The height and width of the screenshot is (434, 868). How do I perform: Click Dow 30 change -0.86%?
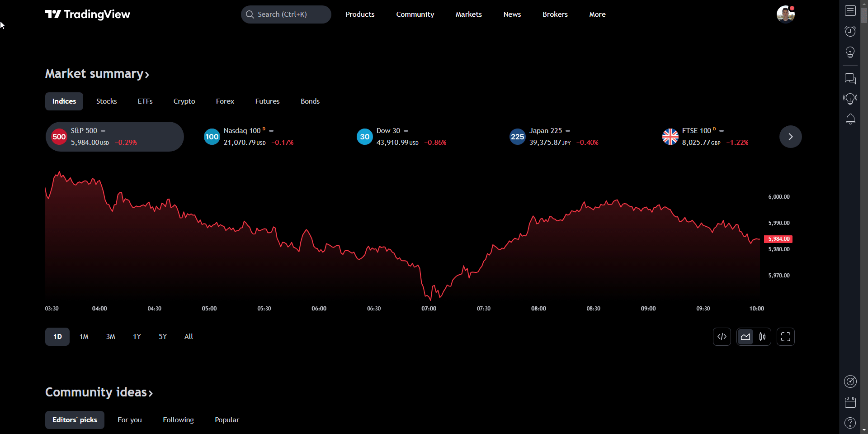435,143
